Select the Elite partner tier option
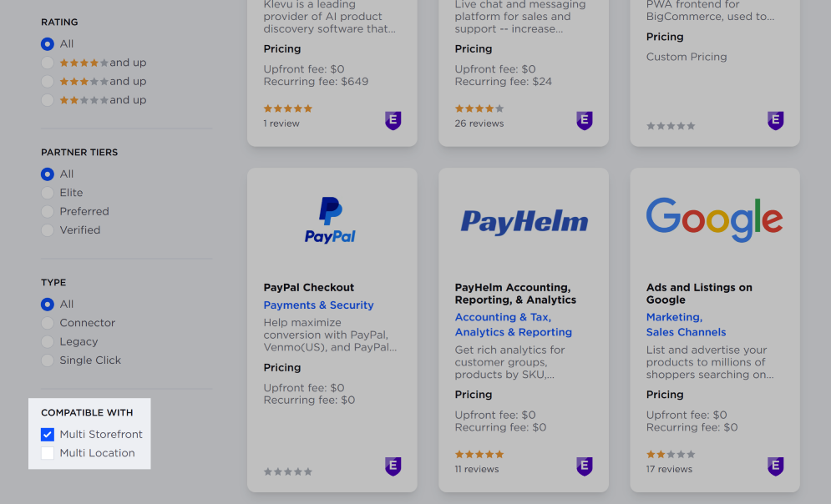The width and height of the screenshot is (831, 504). click(x=48, y=193)
